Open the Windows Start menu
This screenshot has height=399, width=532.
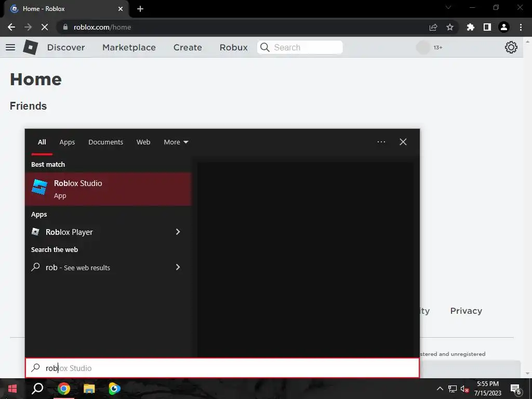pos(12,389)
